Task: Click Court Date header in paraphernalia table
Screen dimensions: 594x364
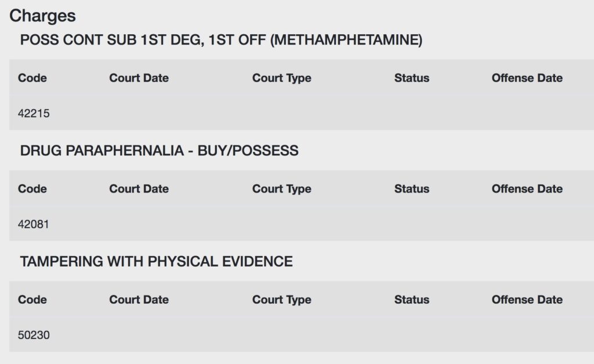Action: 139,189
